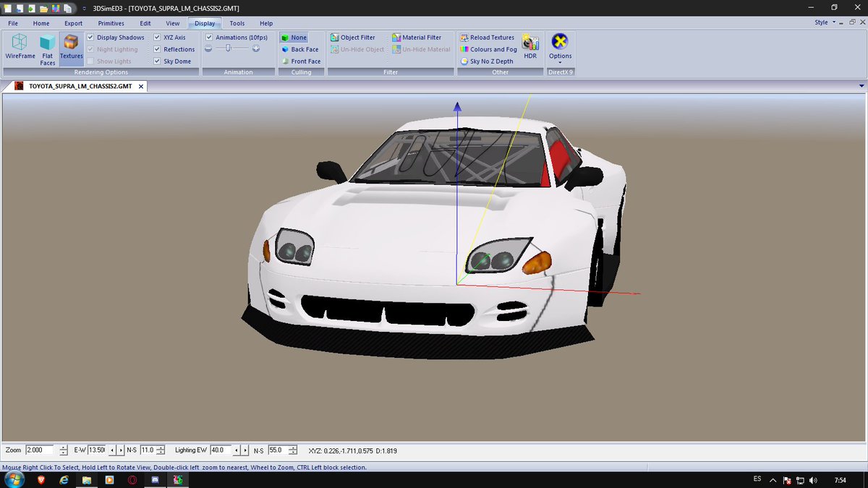Click the open folder quick-access icon
Viewport: 868px width, 488px height.
(44, 8)
